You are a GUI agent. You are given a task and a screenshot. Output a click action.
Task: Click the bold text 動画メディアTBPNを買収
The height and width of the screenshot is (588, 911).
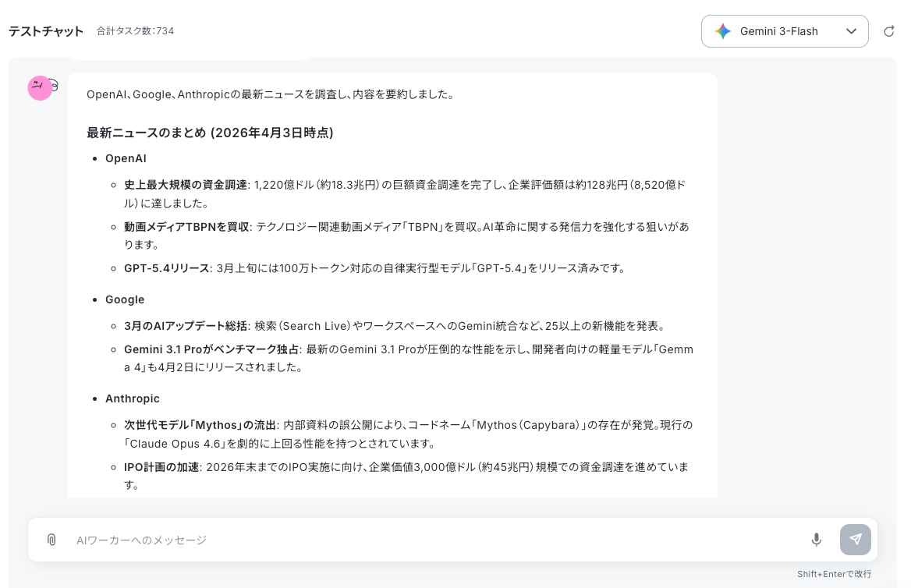tap(186, 227)
